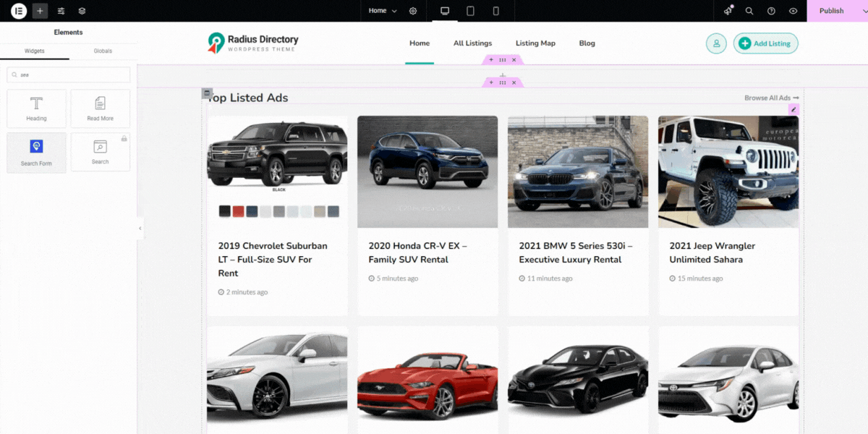Open the Finder search icon in top bar

coord(749,11)
